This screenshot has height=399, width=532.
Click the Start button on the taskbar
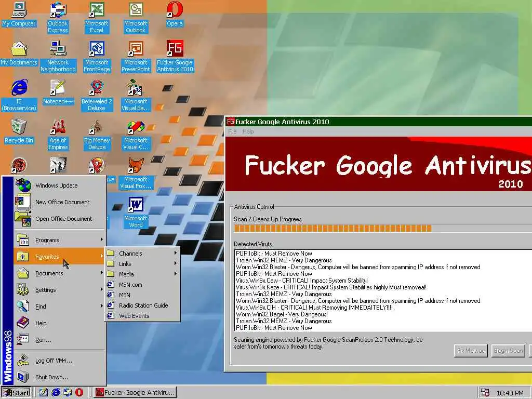16,393
